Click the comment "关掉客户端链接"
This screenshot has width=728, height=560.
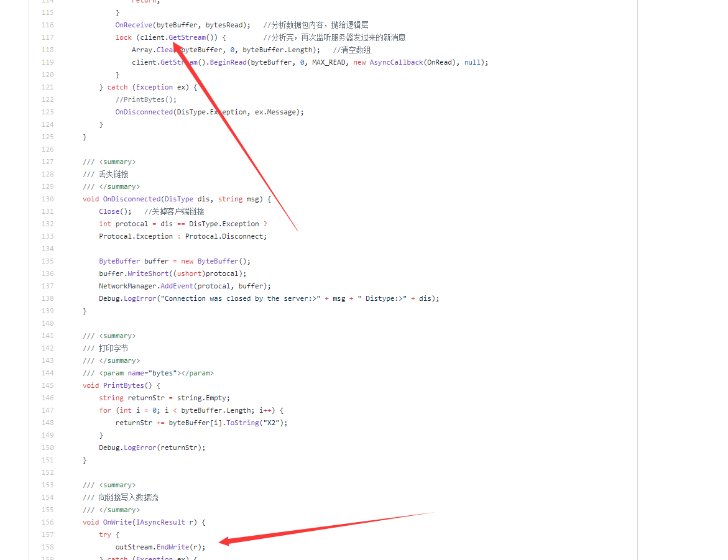[174, 212]
